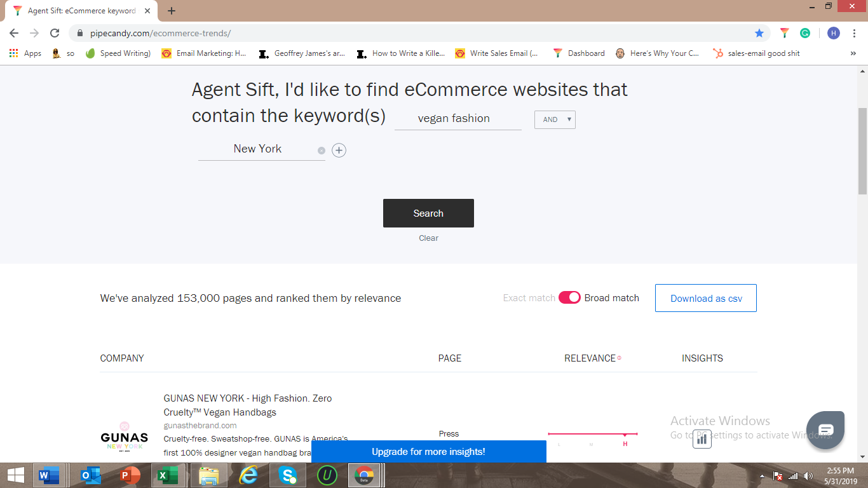
Task: Open the Here's Why Your C... bookmark
Action: 657,53
